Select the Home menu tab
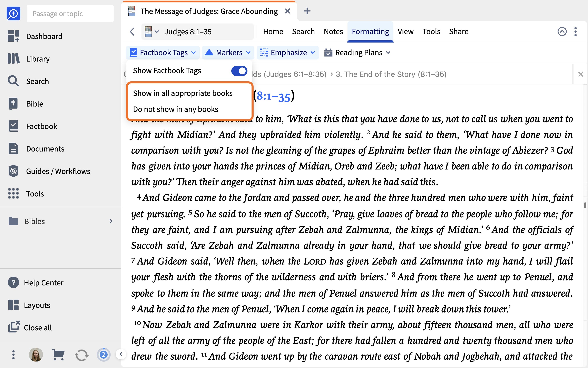Screen dimensions: 588x368 click(x=273, y=32)
